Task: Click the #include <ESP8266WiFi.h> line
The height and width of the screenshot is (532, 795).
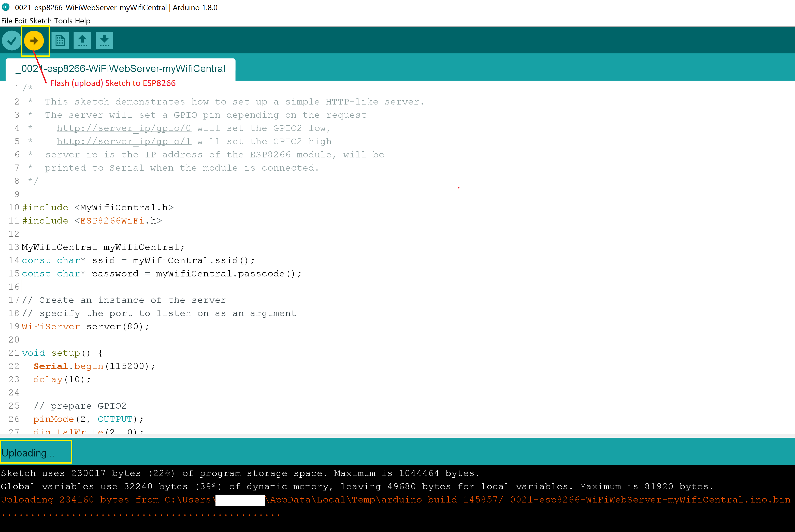Action: 92,221
